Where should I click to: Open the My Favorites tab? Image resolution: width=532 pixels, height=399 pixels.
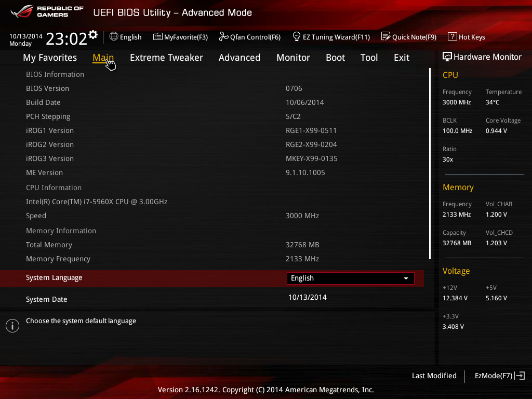[50, 58]
